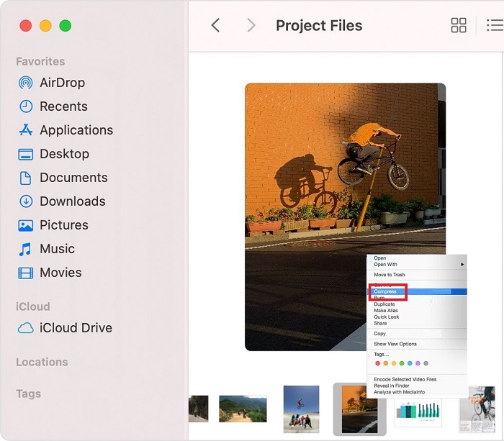Click the Tags sidebar heading
The height and width of the screenshot is (441, 504).
click(28, 394)
